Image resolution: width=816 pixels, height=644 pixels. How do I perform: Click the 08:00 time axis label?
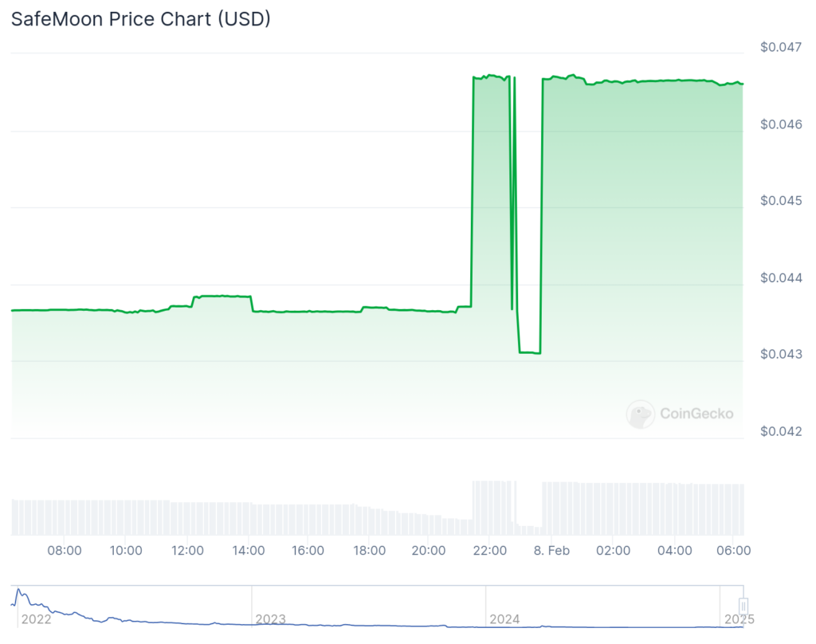pos(65,550)
